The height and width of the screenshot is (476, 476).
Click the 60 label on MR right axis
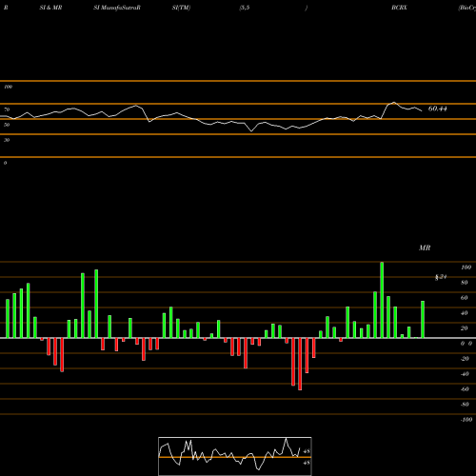click(x=465, y=298)
